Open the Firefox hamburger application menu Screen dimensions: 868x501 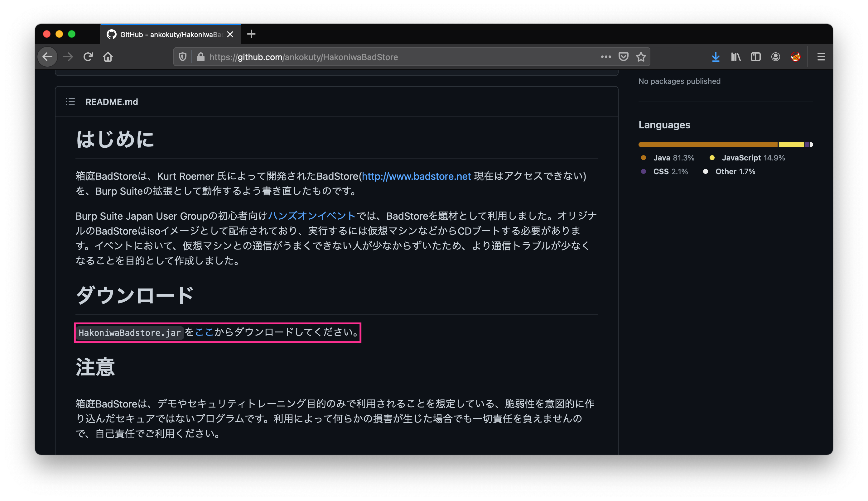click(821, 57)
